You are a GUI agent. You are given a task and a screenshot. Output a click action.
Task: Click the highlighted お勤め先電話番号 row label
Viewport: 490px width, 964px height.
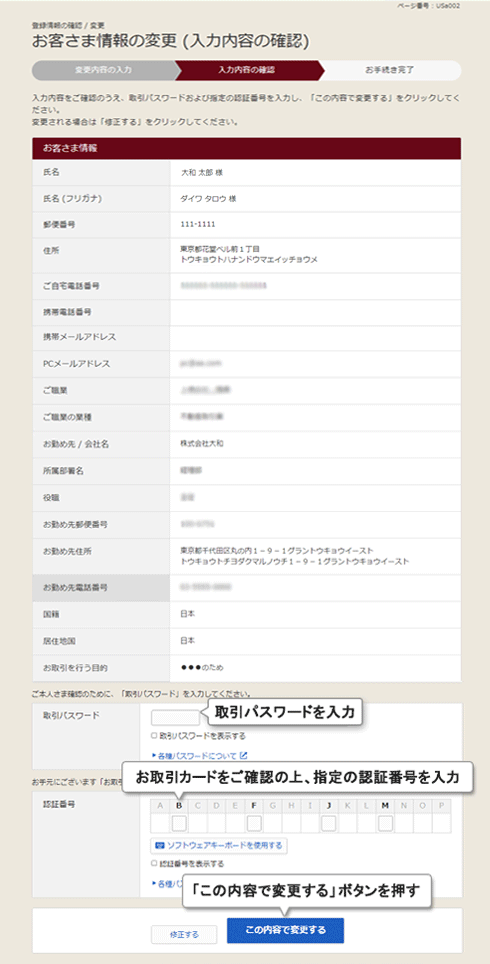(x=101, y=588)
